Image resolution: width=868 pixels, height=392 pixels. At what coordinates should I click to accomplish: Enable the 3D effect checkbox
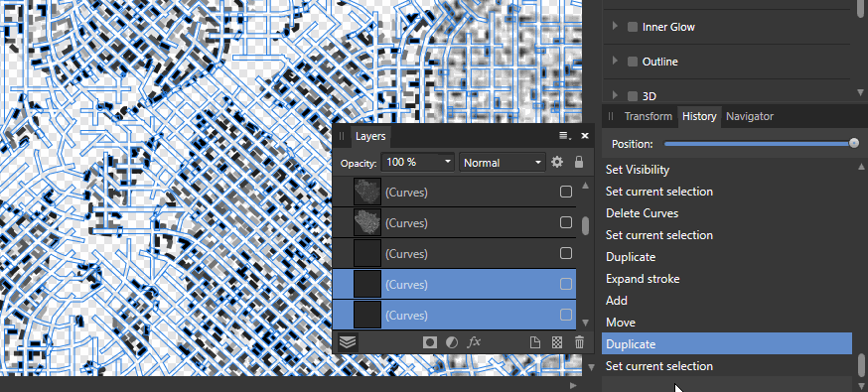click(633, 96)
